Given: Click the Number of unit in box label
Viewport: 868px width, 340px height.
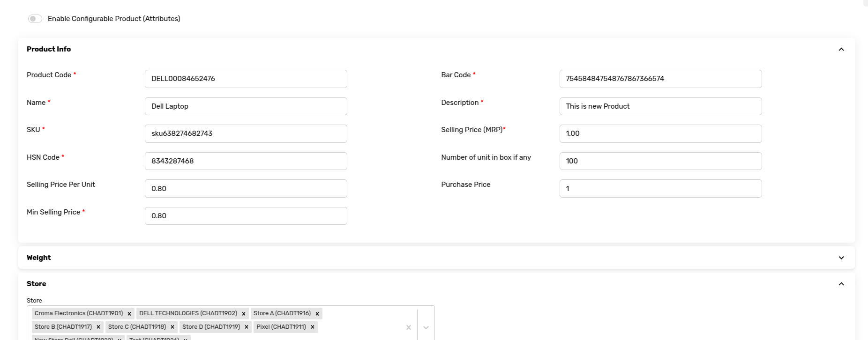Looking at the screenshot, I should 486,157.
